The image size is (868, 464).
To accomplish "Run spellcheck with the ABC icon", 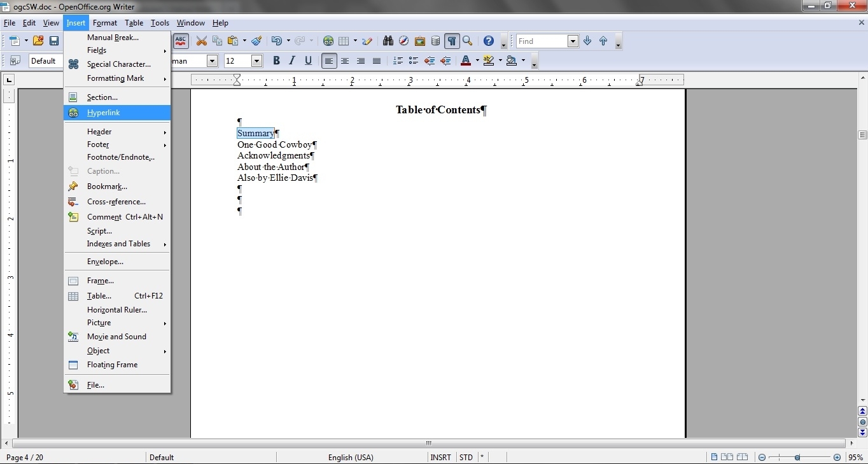I will click(x=181, y=41).
